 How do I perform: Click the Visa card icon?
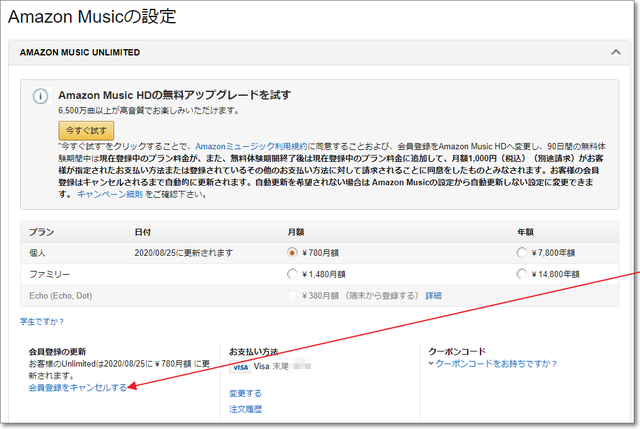click(x=240, y=367)
